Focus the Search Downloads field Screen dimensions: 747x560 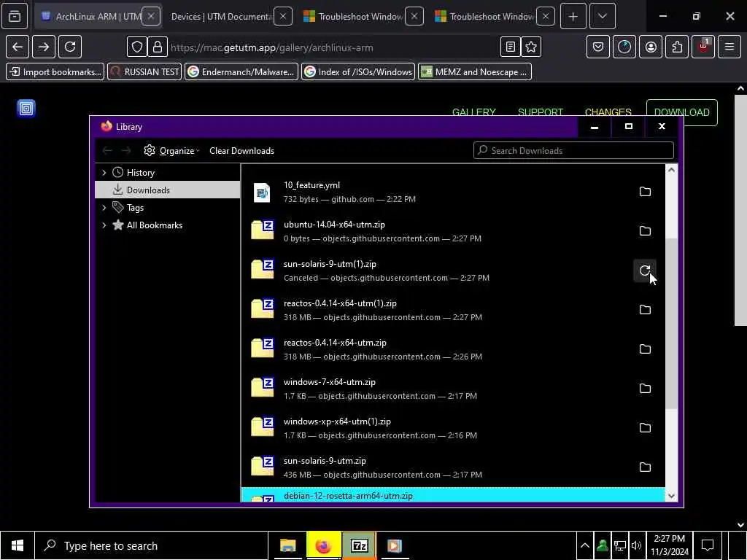[573, 150]
